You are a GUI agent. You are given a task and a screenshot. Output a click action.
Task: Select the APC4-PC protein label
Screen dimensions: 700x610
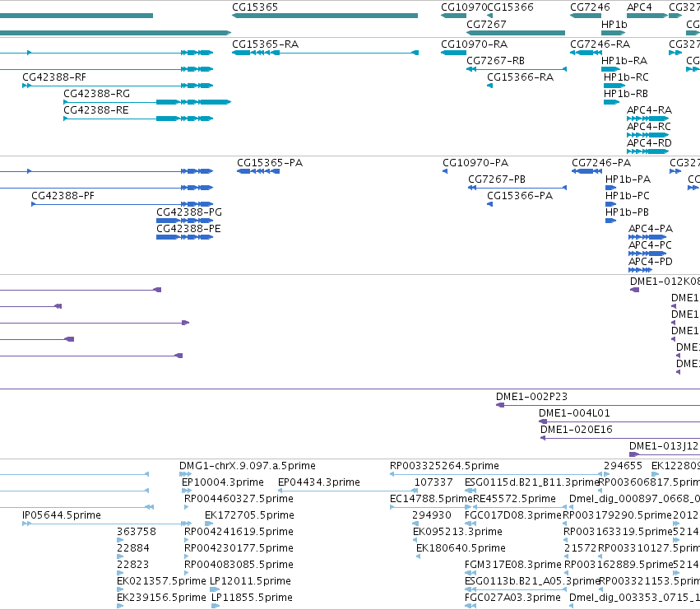[650, 244]
